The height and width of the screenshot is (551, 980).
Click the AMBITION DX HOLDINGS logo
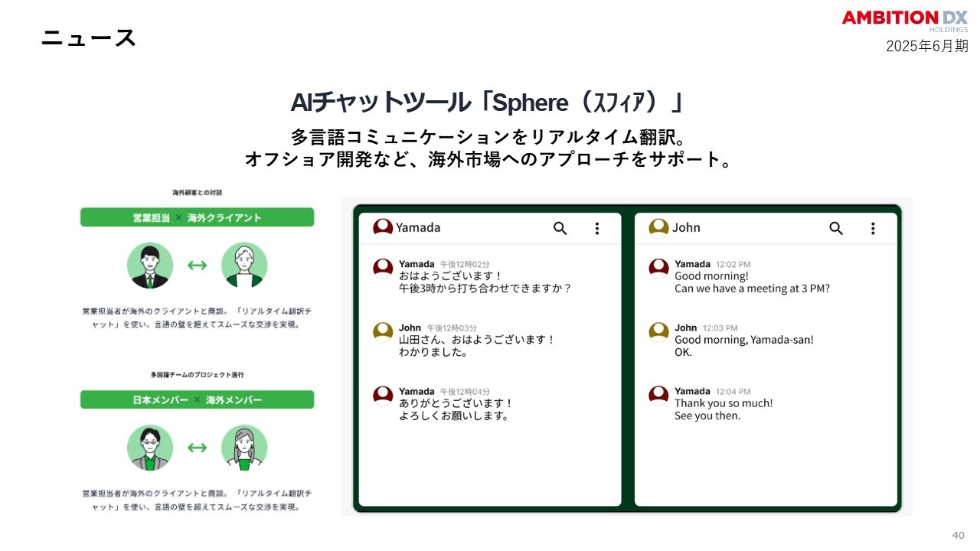(x=905, y=21)
